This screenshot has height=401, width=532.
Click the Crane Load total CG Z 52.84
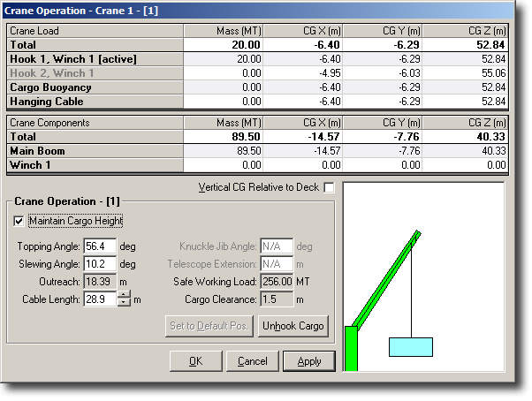pyautogui.click(x=465, y=45)
